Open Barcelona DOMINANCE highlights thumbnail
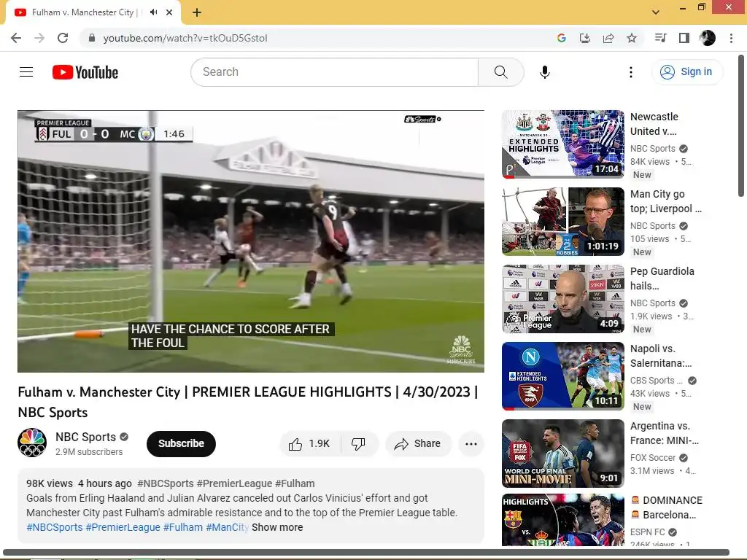 (x=562, y=520)
